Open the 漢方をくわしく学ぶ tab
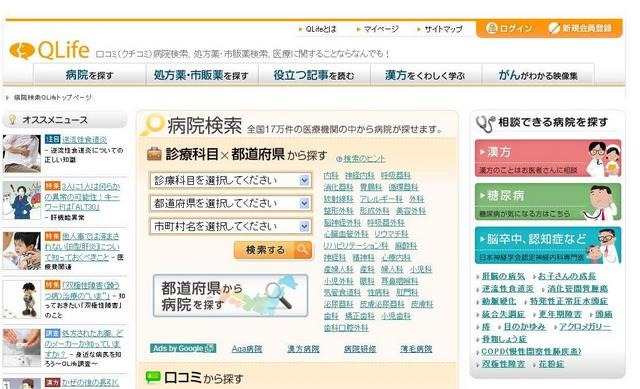Viewport: 640px width, 389px height. coord(426,75)
